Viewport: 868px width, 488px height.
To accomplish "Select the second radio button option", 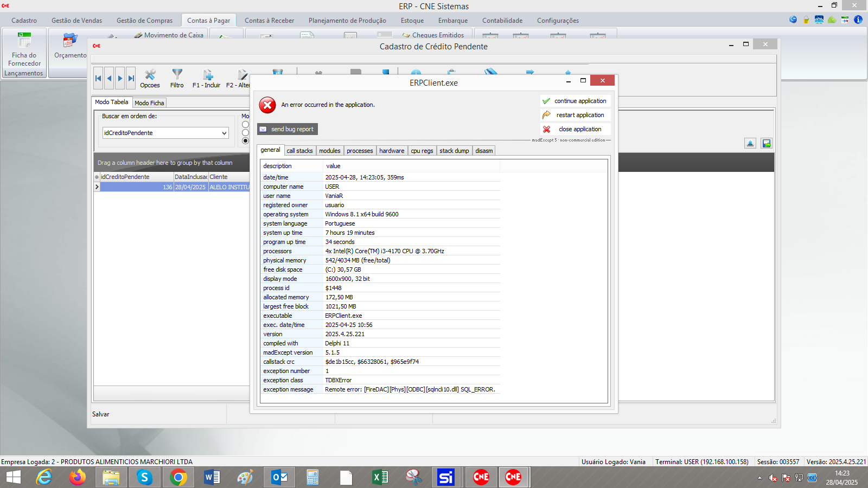I will [x=245, y=133].
